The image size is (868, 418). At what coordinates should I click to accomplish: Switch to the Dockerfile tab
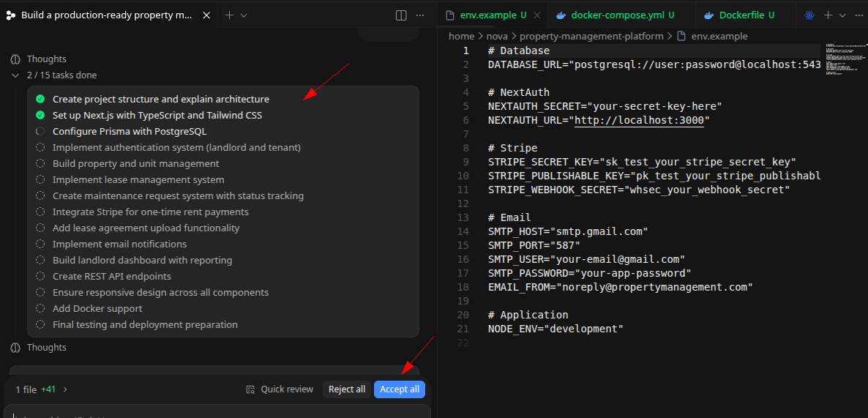[747, 15]
